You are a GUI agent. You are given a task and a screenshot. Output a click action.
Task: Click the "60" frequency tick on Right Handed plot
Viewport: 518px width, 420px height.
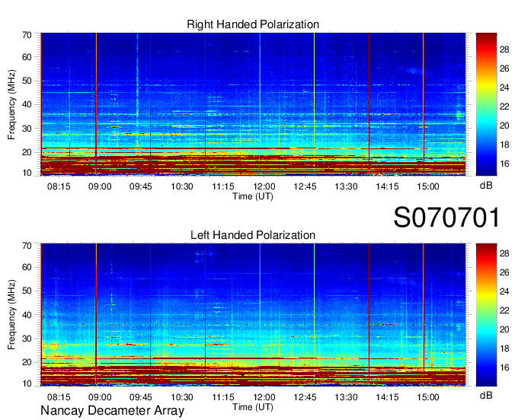tap(27, 57)
